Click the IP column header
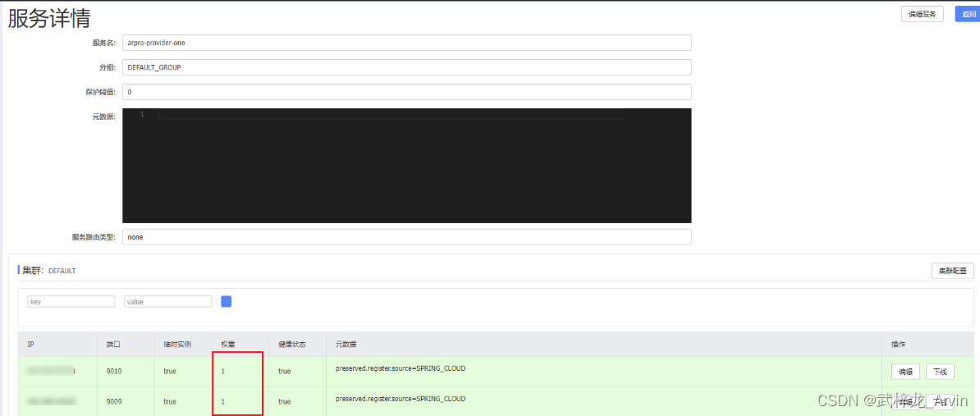The image size is (980, 416). (x=30, y=345)
